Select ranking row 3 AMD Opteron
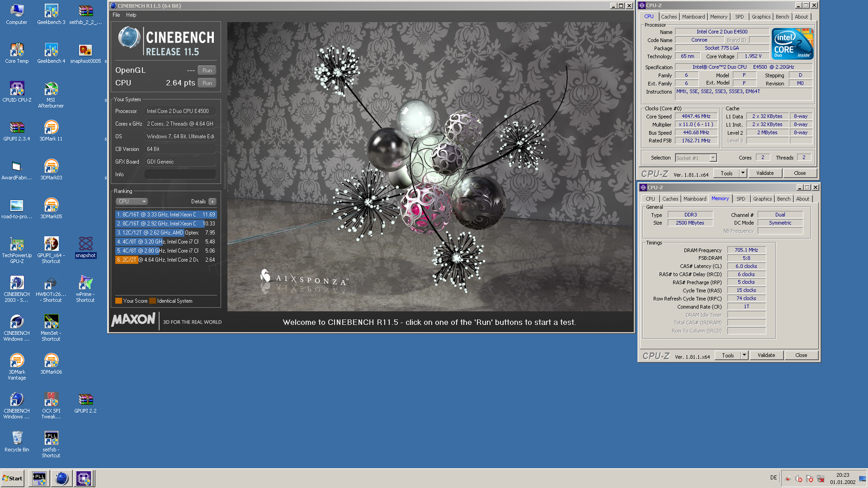 pyautogui.click(x=166, y=233)
